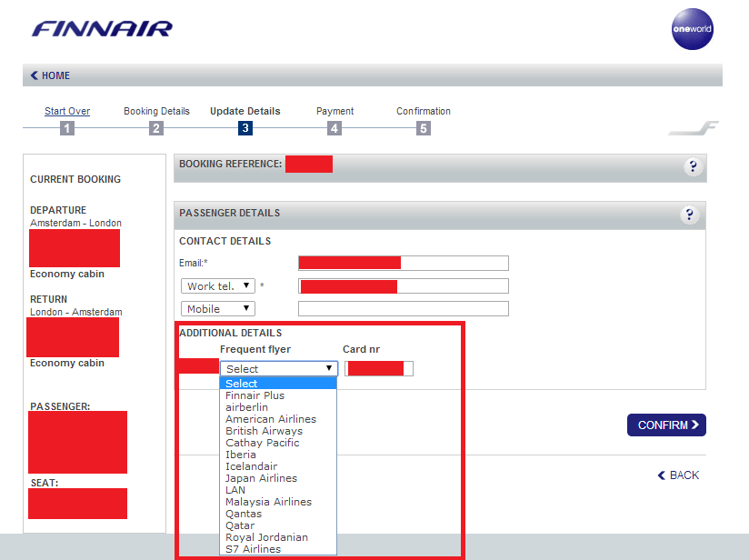Click the Card nr input field
This screenshot has height=560, width=749.
(x=379, y=368)
